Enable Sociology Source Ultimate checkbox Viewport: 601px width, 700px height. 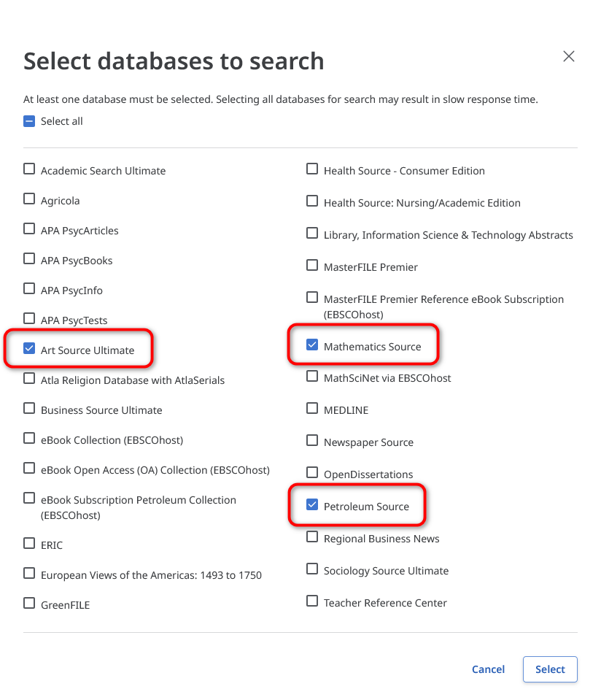point(312,569)
